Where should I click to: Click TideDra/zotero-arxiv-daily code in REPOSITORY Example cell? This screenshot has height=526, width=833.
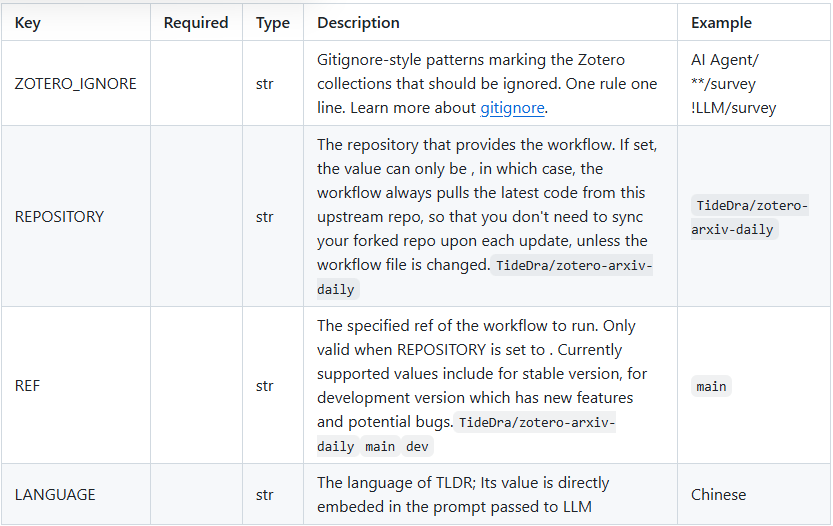click(750, 217)
